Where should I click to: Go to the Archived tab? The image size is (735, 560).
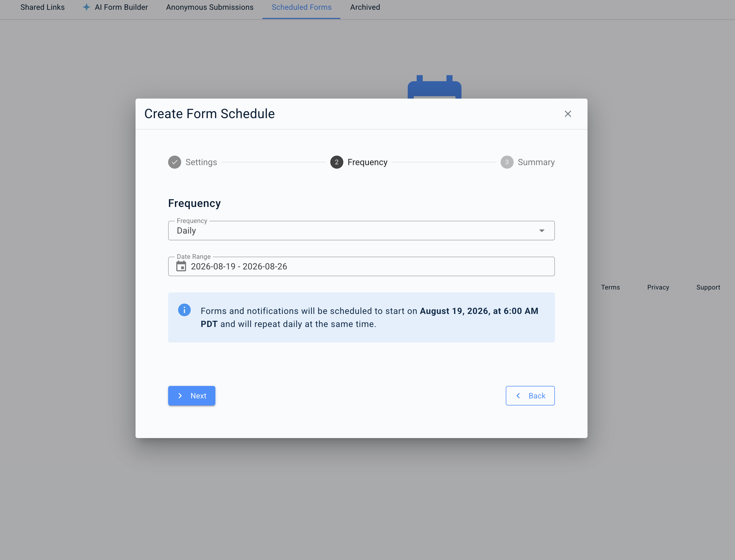pos(365,7)
